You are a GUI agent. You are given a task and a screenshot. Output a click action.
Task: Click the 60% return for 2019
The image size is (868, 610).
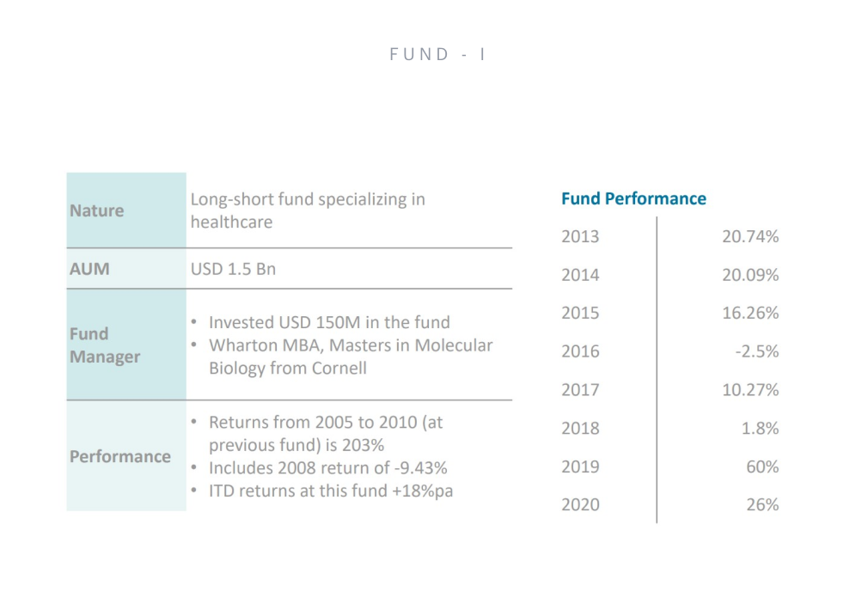click(761, 467)
